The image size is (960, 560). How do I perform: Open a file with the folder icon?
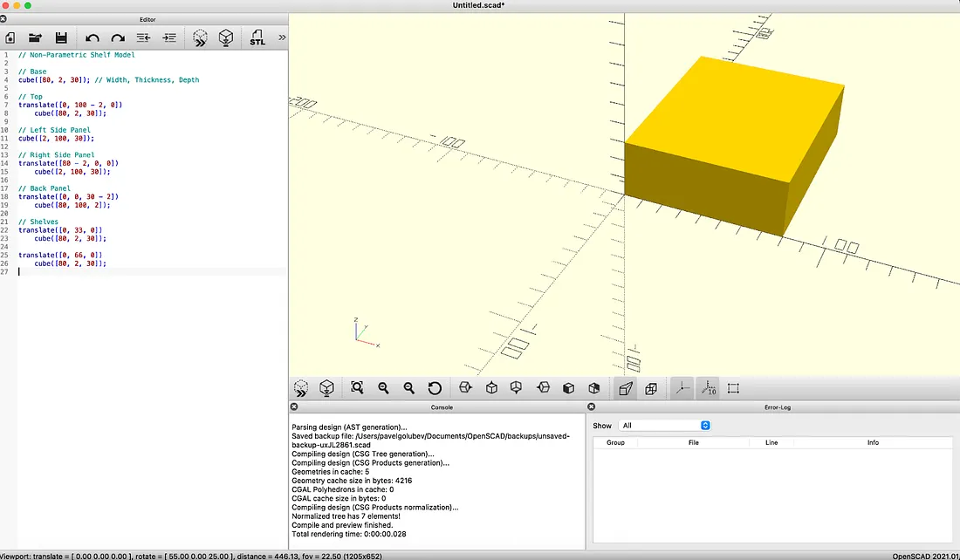(35, 38)
